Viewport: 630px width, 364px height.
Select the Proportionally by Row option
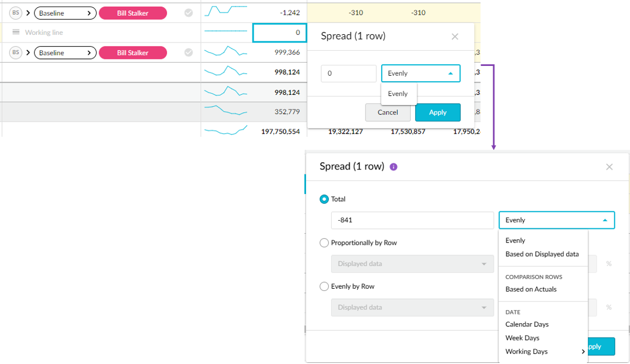click(324, 243)
